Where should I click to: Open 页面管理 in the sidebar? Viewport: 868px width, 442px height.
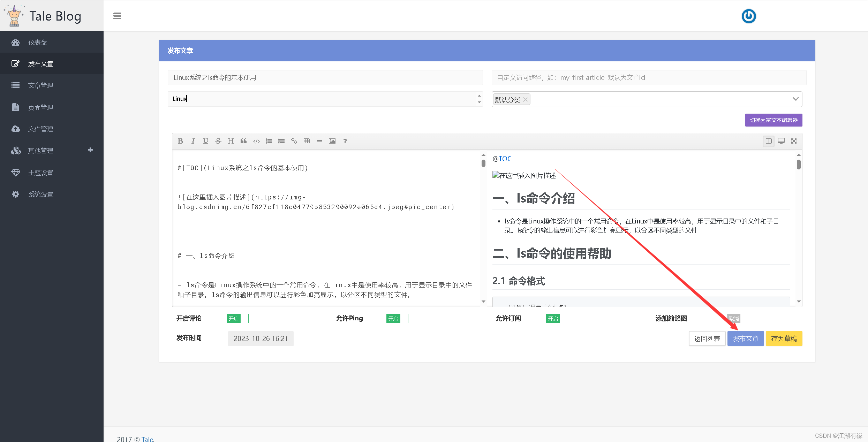[x=52, y=107]
